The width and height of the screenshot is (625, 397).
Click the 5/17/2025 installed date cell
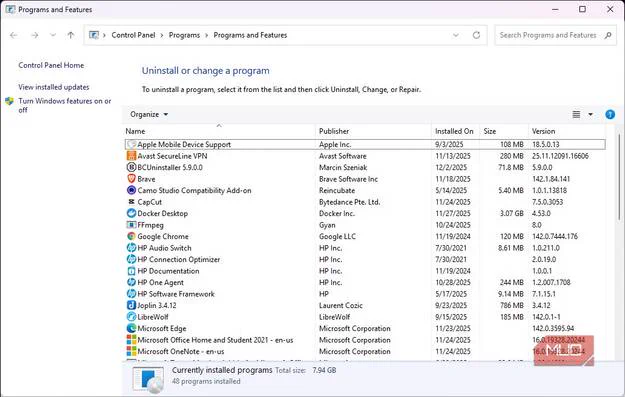pyautogui.click(x=451, y=294)
